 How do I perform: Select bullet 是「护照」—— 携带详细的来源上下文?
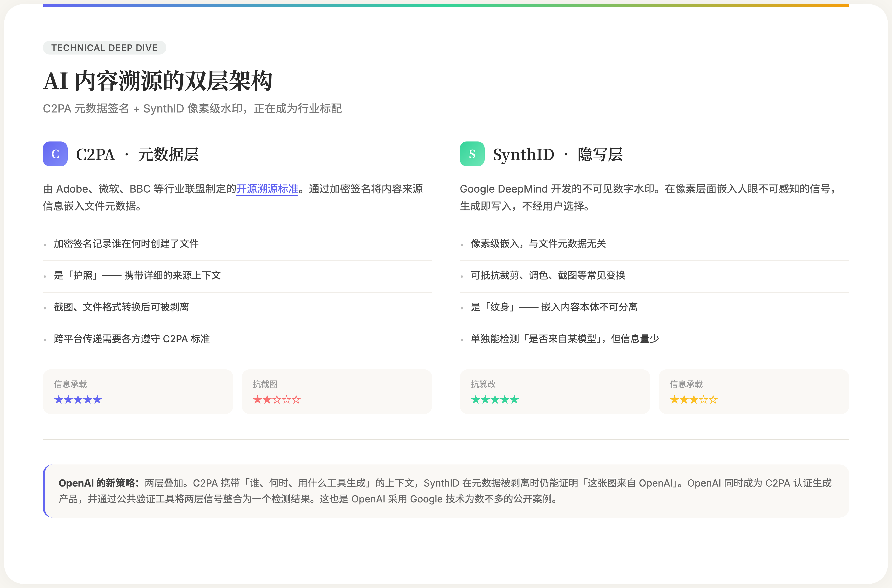pos(137,275)
